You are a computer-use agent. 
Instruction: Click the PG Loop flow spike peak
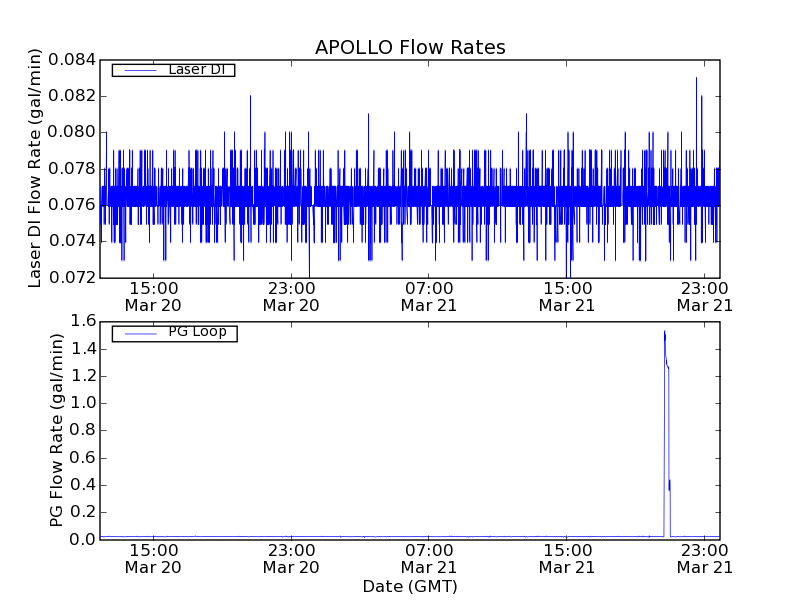pos(664,331)
